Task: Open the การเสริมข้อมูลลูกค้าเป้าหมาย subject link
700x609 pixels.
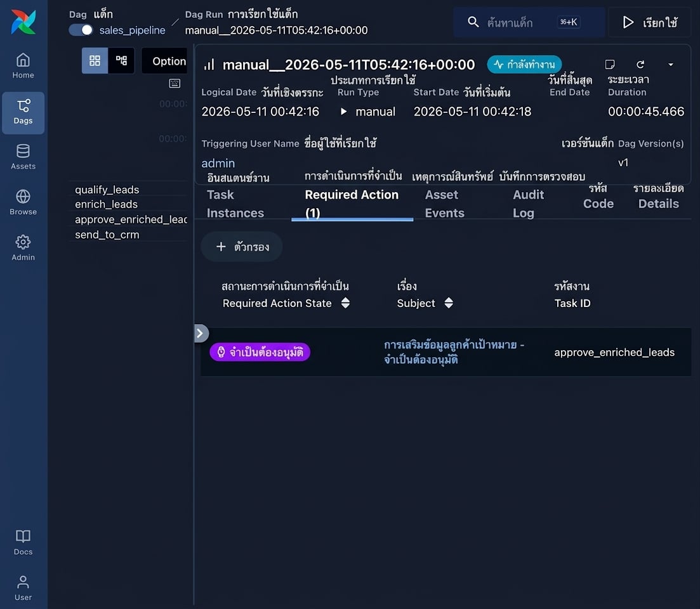Action: [x=454, y=352]
